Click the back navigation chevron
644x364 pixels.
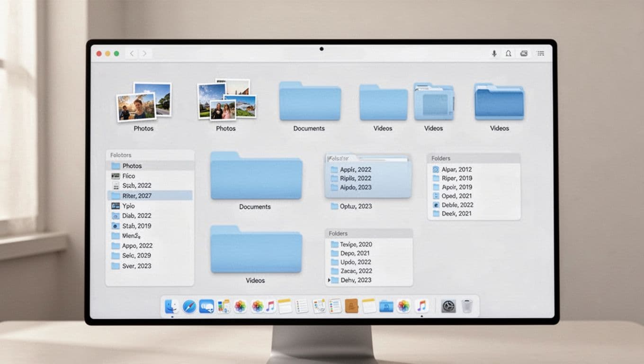[131, 54]
